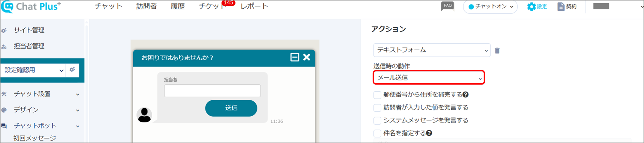
Task: Click the 11:36 timestamp
Action: (x=277, y=121)
